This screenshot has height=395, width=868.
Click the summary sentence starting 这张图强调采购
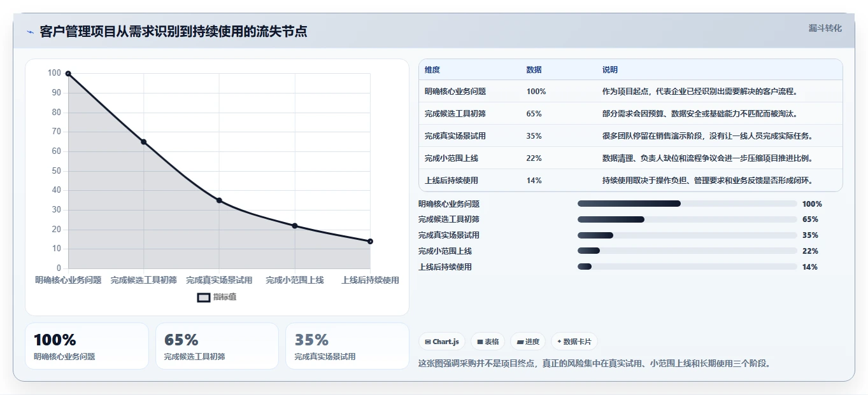594,364
